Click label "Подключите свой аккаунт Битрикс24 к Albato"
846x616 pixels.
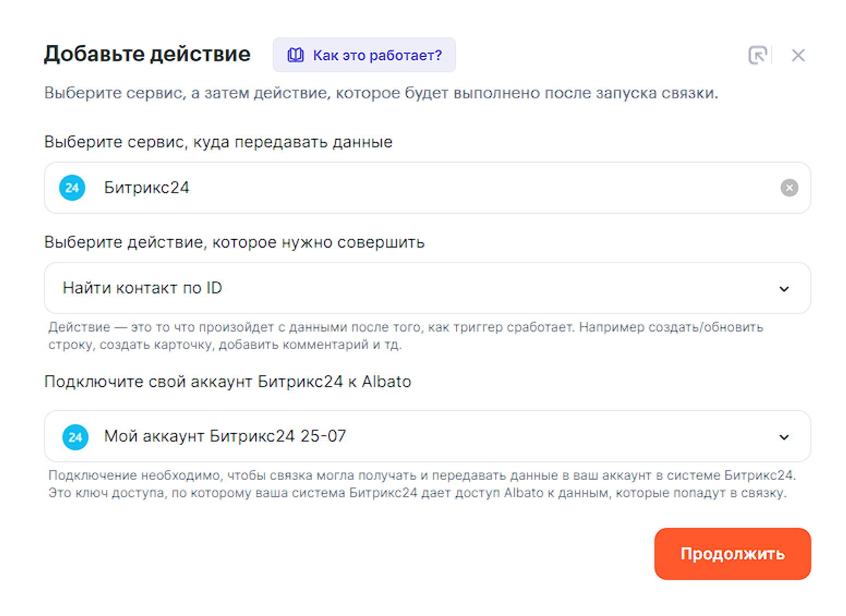(228, 381)
